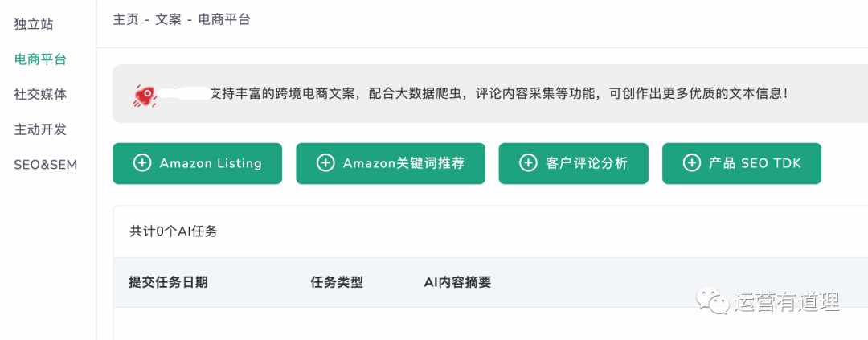Open the Amazon关键词推荐 tool button
The width and height of the screenshot is (868, 340).
391,163
